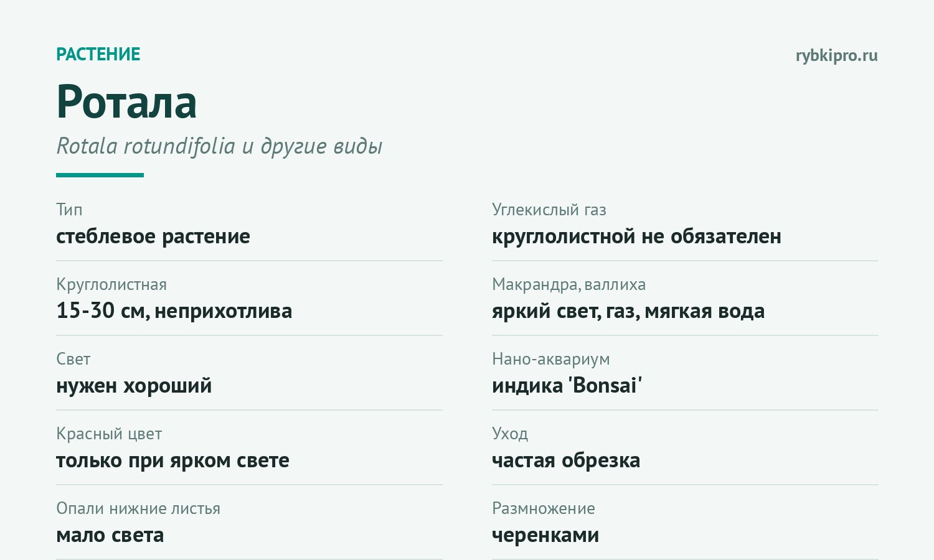Select value 'яркий свет, газ, мягкая вода'
Screen dimensions: 934x560
(x=628, y=311)
